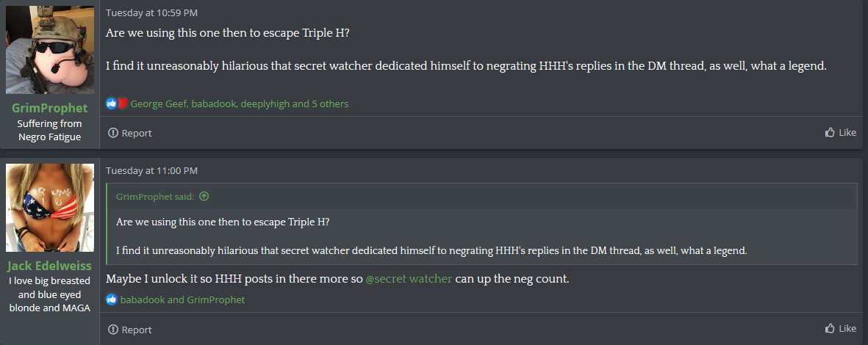Open Jack Edelweiss's avatar image
Viewport: 868px width, 345px height.
(x=50, y=208)
